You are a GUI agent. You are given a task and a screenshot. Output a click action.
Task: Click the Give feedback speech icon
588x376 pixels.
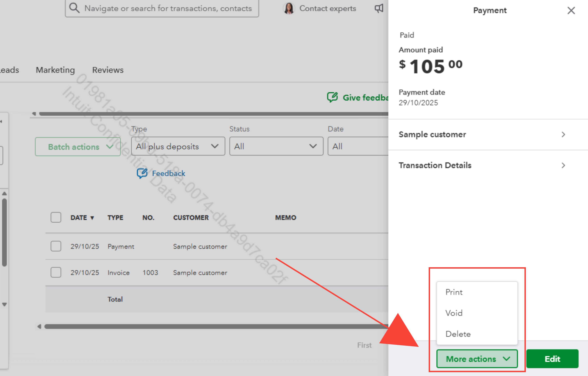[x=332, y=97]
